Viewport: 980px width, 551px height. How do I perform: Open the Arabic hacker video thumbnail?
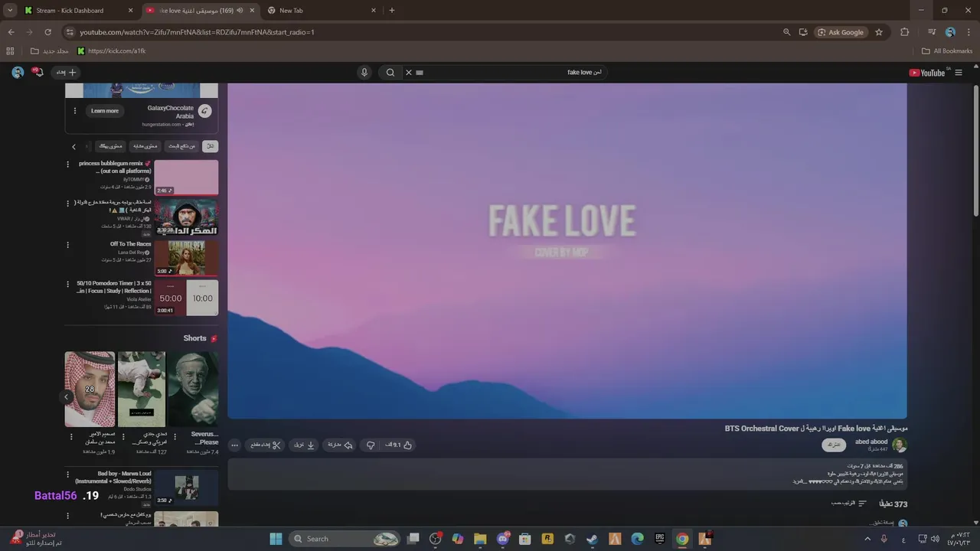186,217
